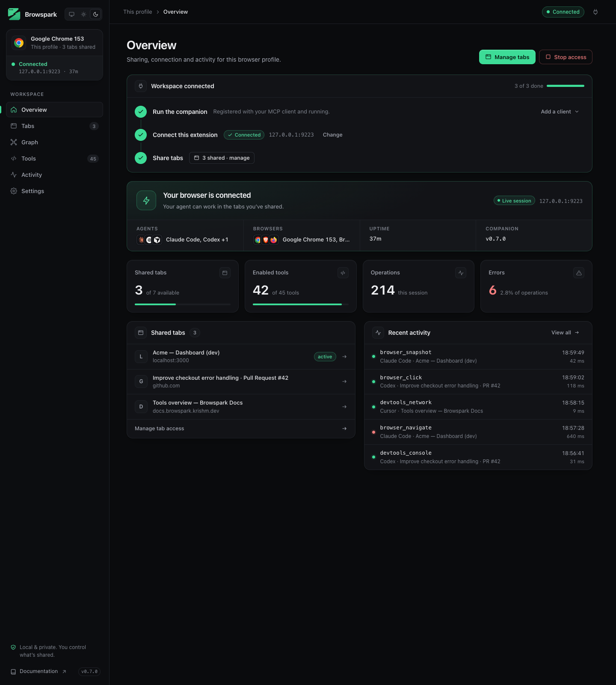This screenshot has height=685, width=616.
Task: Click the Recent activity pulse icon
Action: point(378,333)
